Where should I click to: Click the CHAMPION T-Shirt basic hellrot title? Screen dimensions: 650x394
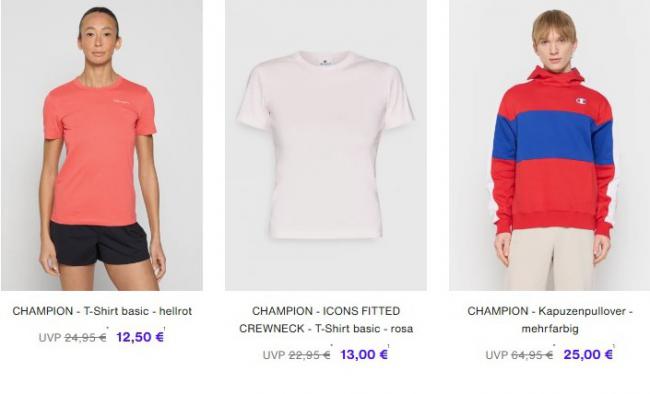[102, 311]
